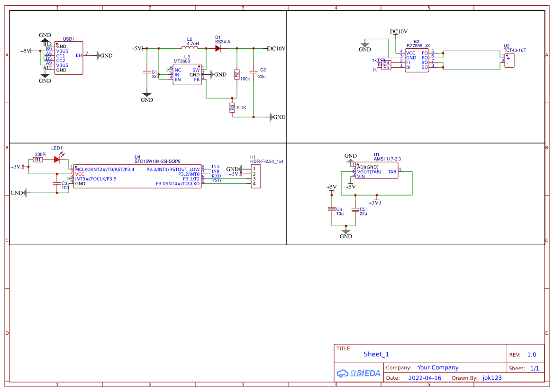Click the date 2022-04-16 field
554x392 pixels.
click(425, 378)
